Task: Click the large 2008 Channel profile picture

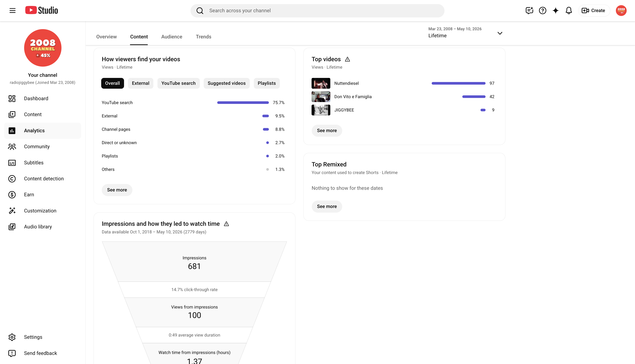Action: tap(43, 48)
